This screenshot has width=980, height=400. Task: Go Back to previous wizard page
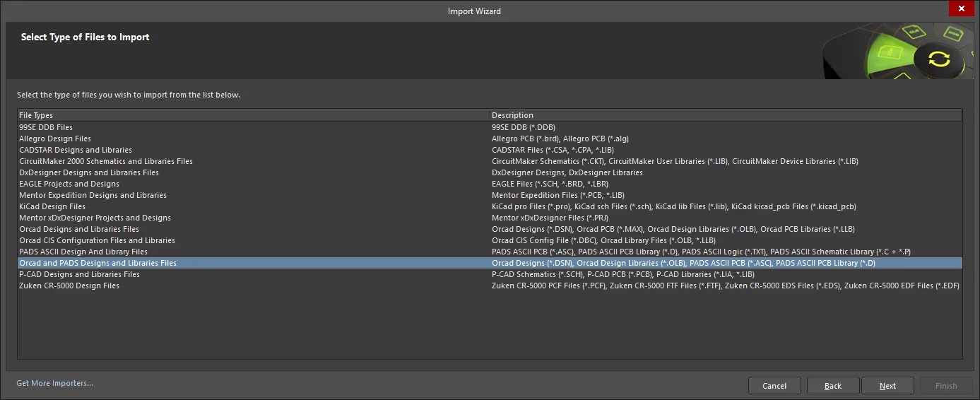(833, 386)
